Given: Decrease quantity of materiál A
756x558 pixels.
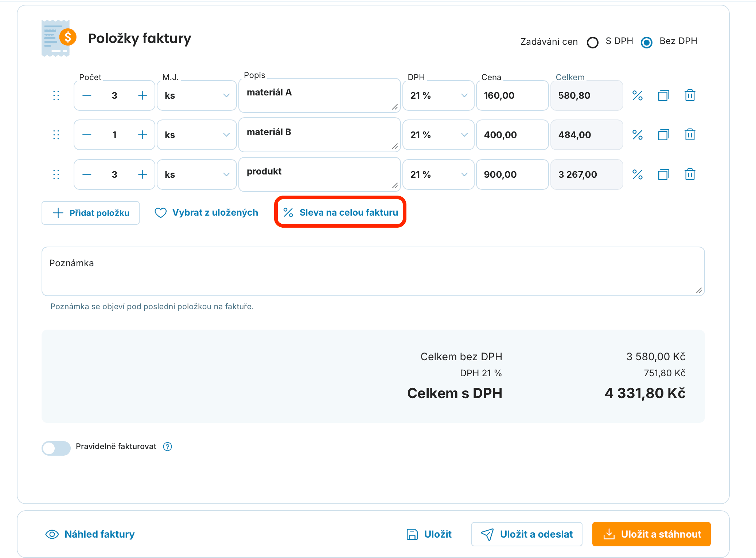Looking at the screenshot, I should point(87,95).
